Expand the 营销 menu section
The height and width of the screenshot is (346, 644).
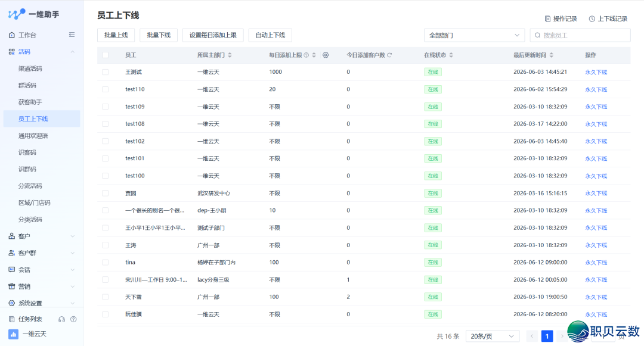(73, 286)
